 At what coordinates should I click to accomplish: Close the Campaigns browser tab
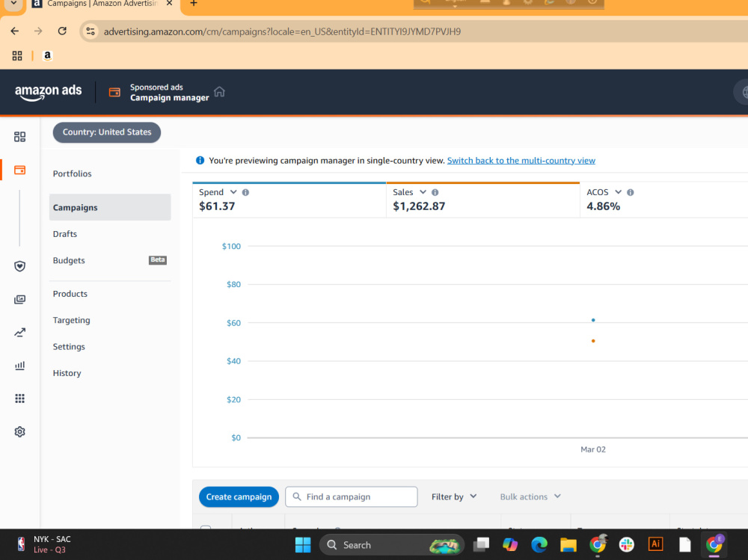click(169, 3)
